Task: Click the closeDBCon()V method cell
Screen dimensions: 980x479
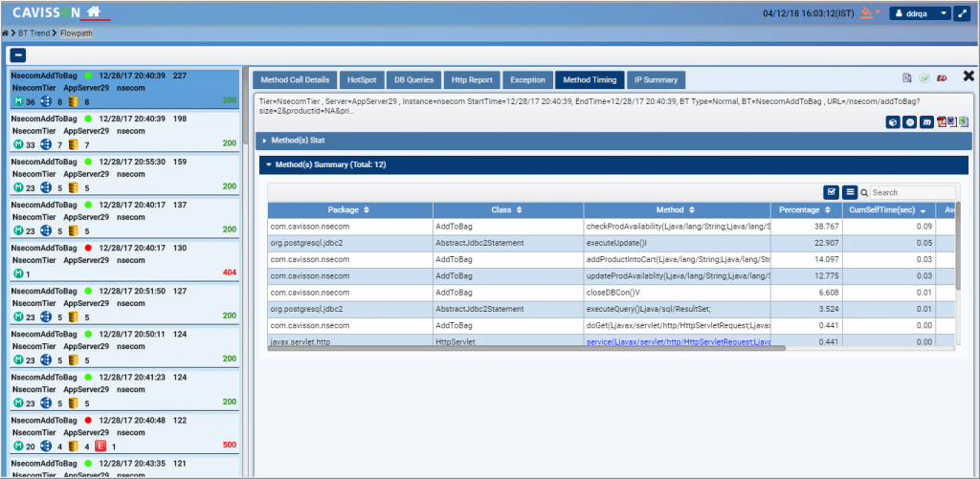Action: tap(677, 293)
